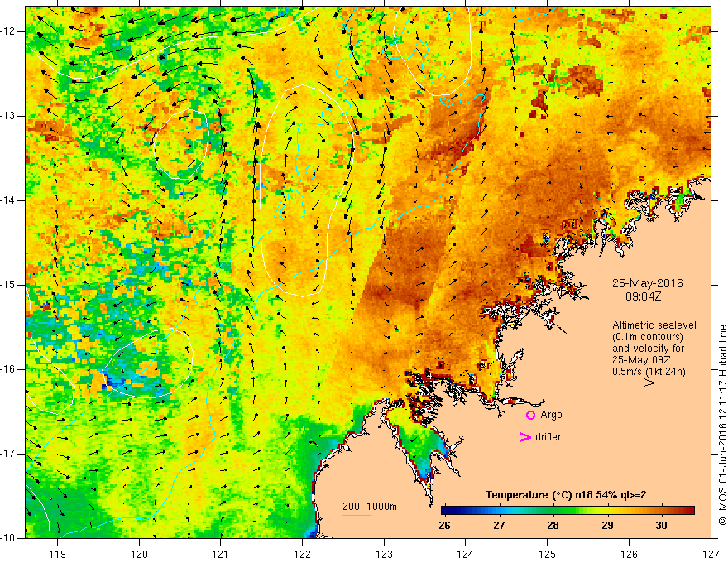The height and width of the screenshot is (563, 728).
Task: Click the '0.5m/s (1kt 24h)' text
Action: (649, 371)
